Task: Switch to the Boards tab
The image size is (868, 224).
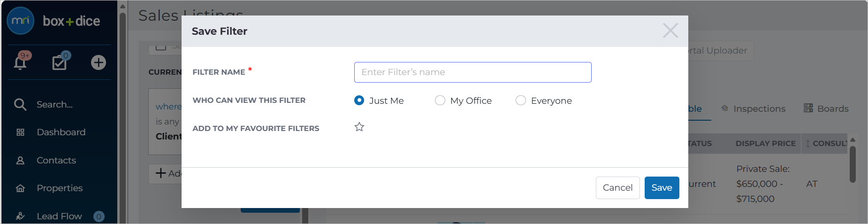Action: 833,108
